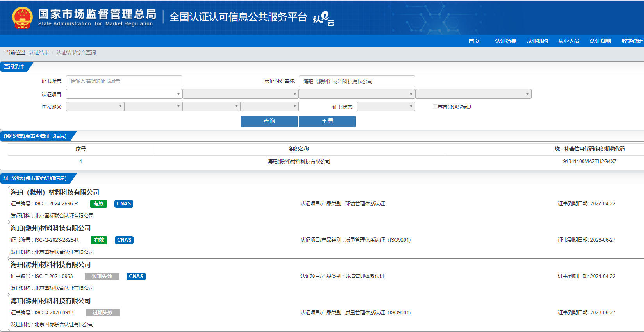Open the 从业机构 navigation menu
The width and height of the screenshot is (644, 332).
point(537,41)
